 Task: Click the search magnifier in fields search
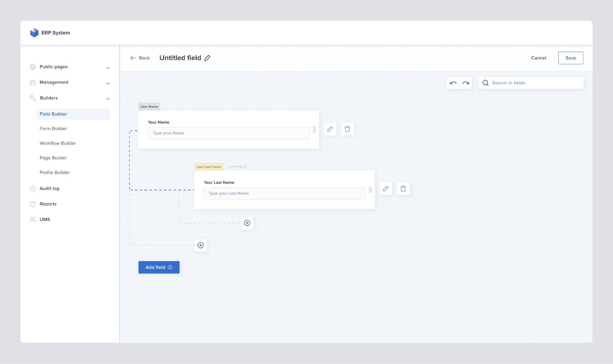coord(486,83)
